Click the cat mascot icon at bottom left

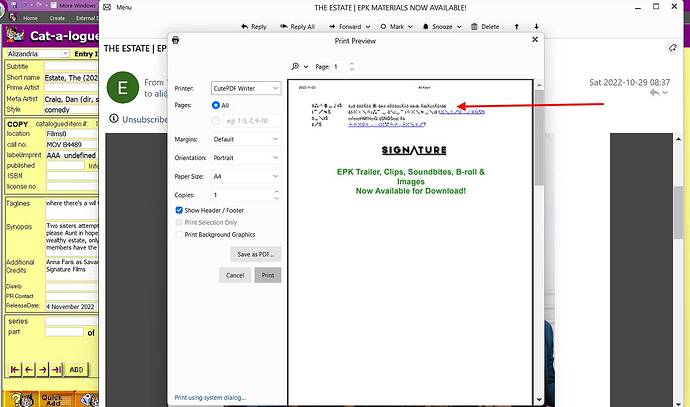coord(22,399)
